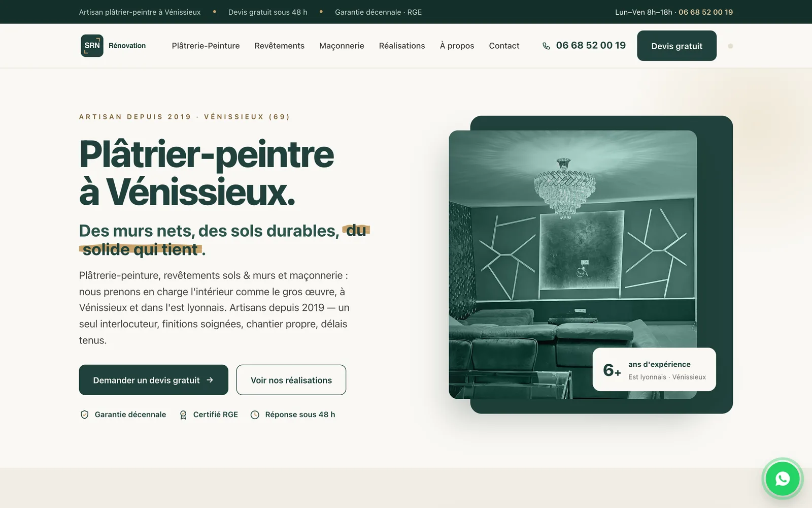Click Artisan plâtrier-peintre à Vénissieux text
This screenshot has height=508, width=812.
[140, 12]
